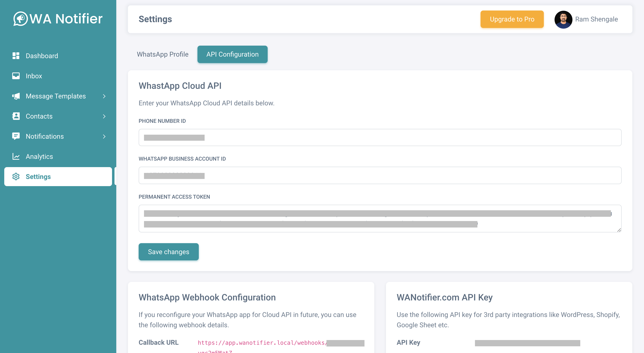Click the Message Templates megaphone icon
The image size is (644, 353).
(16, 96)
